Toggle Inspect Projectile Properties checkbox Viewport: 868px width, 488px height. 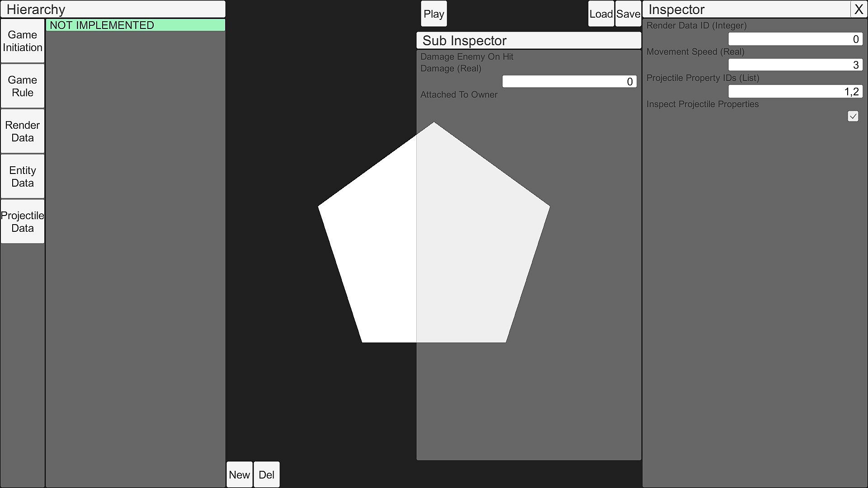[x=853, y=117]
